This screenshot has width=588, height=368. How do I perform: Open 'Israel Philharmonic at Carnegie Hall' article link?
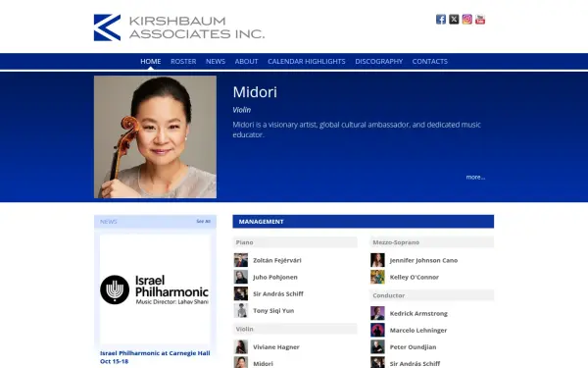pos(155,357)
